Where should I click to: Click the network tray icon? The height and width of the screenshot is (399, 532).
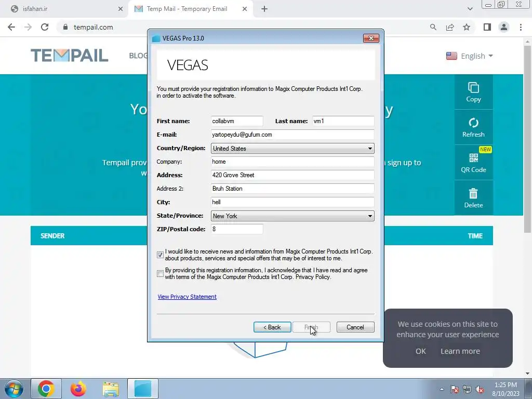pyautogui.click(x=467, y=389)
